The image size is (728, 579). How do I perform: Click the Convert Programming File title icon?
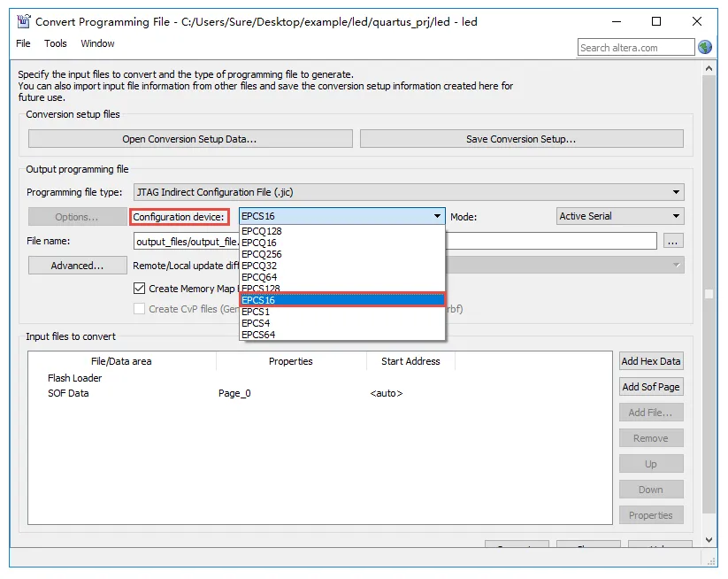click(23, 21)
